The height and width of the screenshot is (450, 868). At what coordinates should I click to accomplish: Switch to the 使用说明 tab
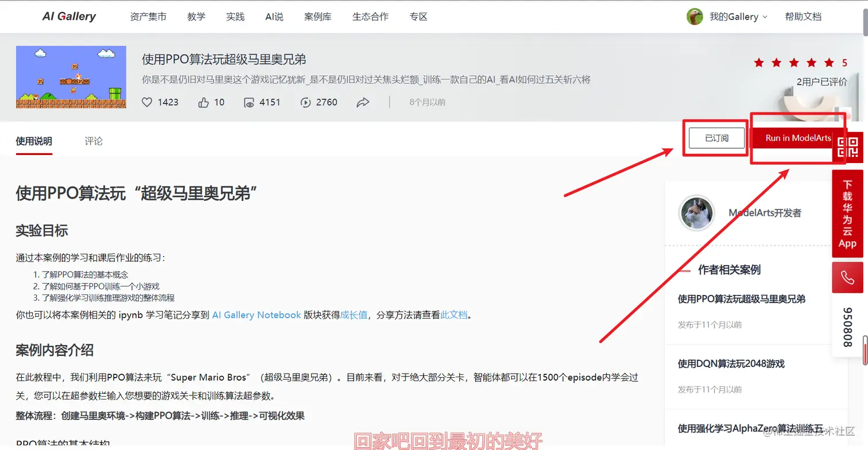coord(34,141)
